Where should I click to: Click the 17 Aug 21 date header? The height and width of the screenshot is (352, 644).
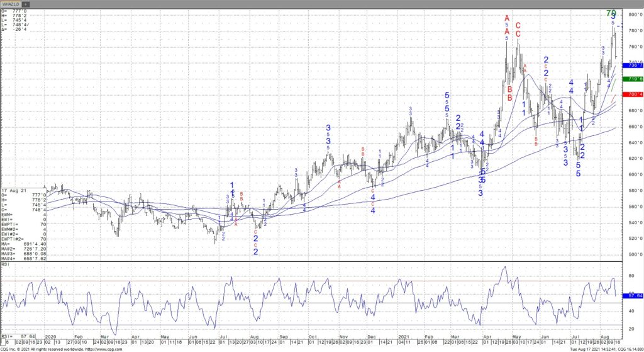pos(14,190)
